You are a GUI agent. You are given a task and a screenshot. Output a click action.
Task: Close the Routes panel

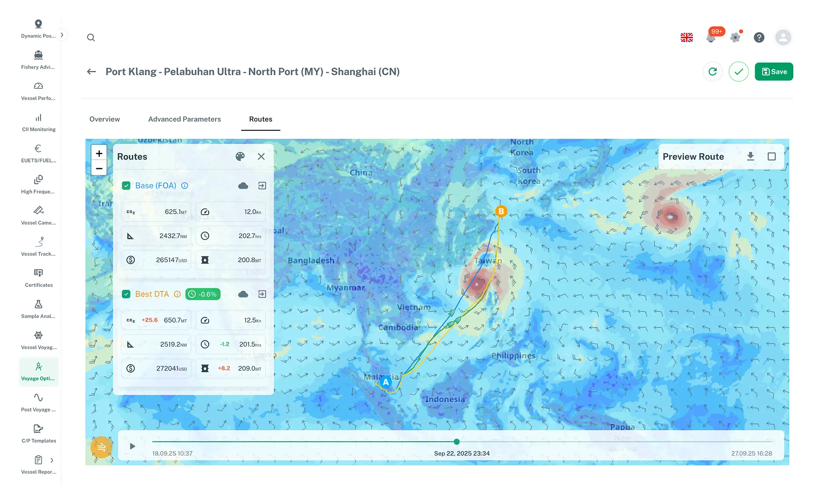(261, 156)
